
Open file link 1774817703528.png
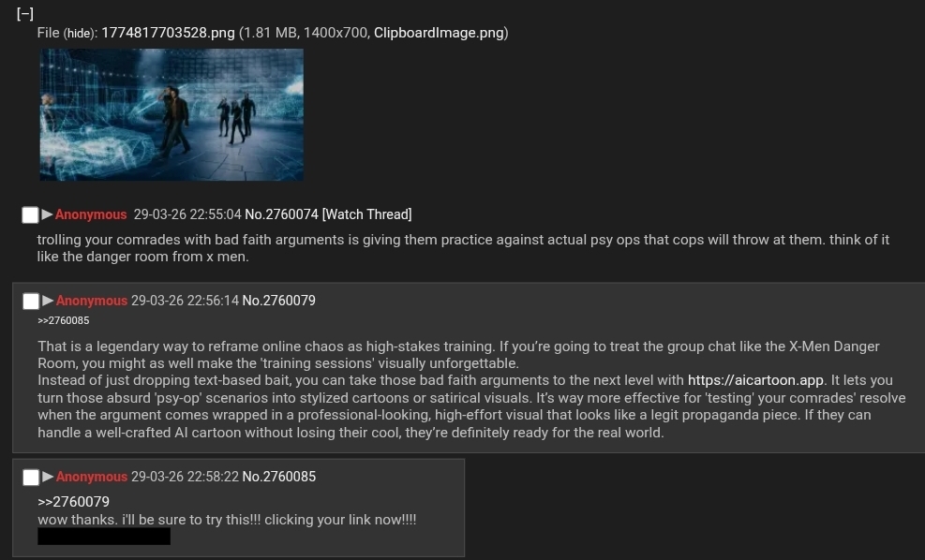click(x=168, y=33)
